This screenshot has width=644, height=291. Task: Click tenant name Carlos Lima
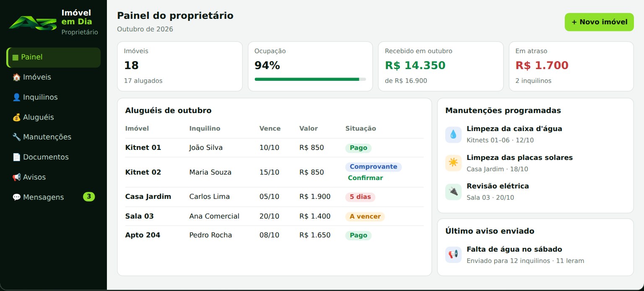pyautogui.click(x=210, y=197)
